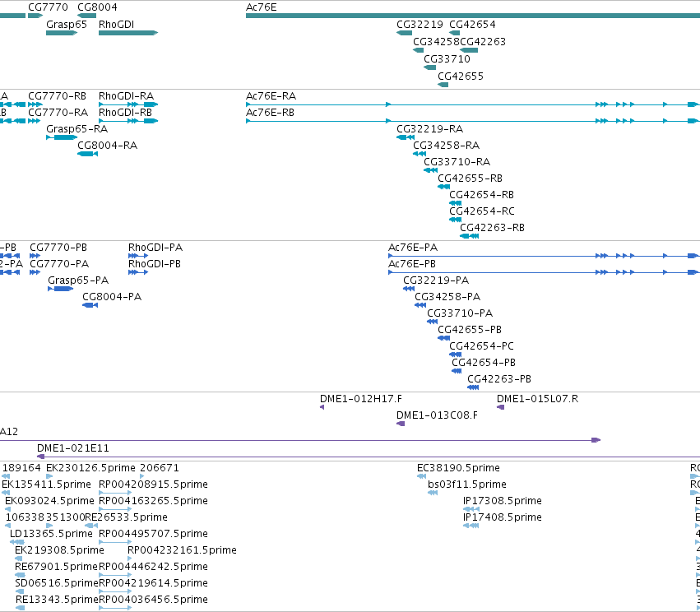The width and height of the screenshot is (700, 612).
Task: Select transcript CG7770-RA
Action: [x=58, y=112]
